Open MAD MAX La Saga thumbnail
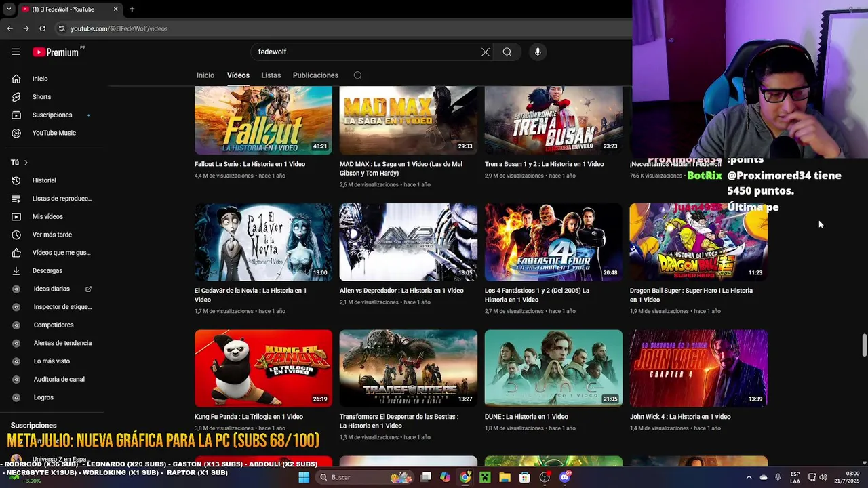Screen dimensions: 868x488 408,121
